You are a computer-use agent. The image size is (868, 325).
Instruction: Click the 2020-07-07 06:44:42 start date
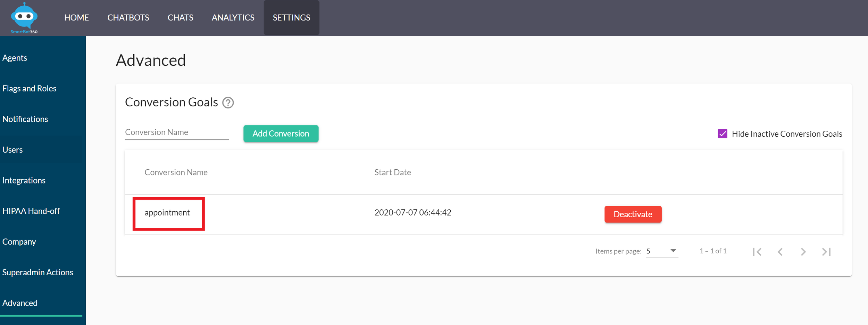tap(412, 212)
